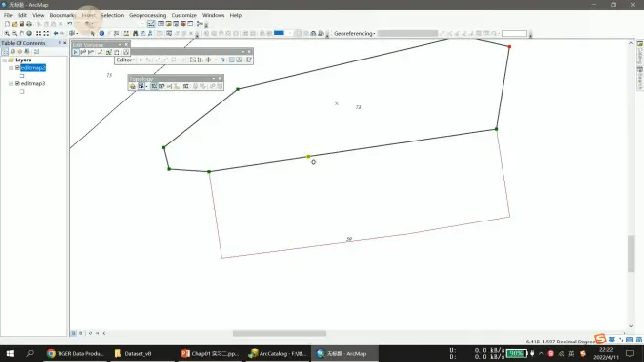This screenshot has width=644, height=362.
Task: Switch to ArcCatalog in the taskbar
Action: [278, 354]
